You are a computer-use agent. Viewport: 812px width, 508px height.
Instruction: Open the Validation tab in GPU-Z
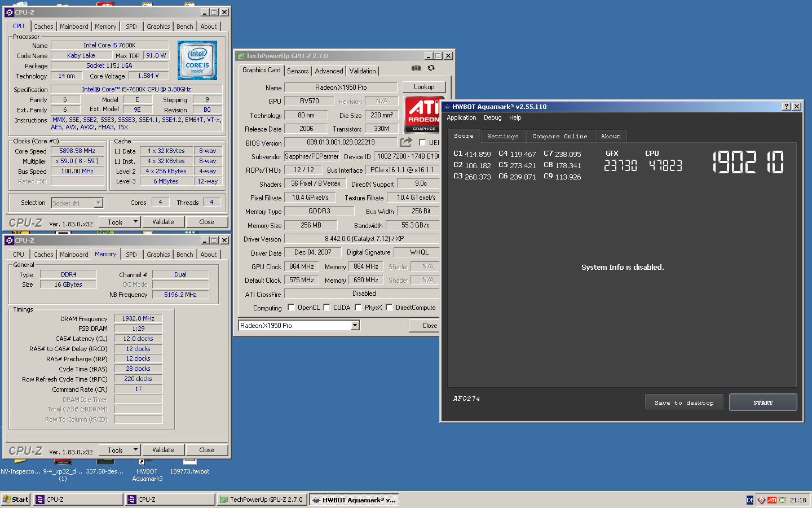[x=362, y=71]
